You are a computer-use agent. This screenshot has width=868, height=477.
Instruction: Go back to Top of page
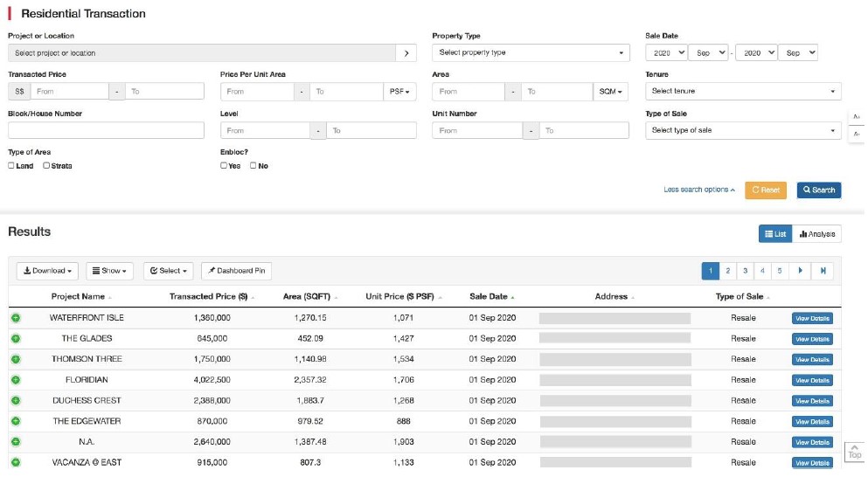click(855, 452)
